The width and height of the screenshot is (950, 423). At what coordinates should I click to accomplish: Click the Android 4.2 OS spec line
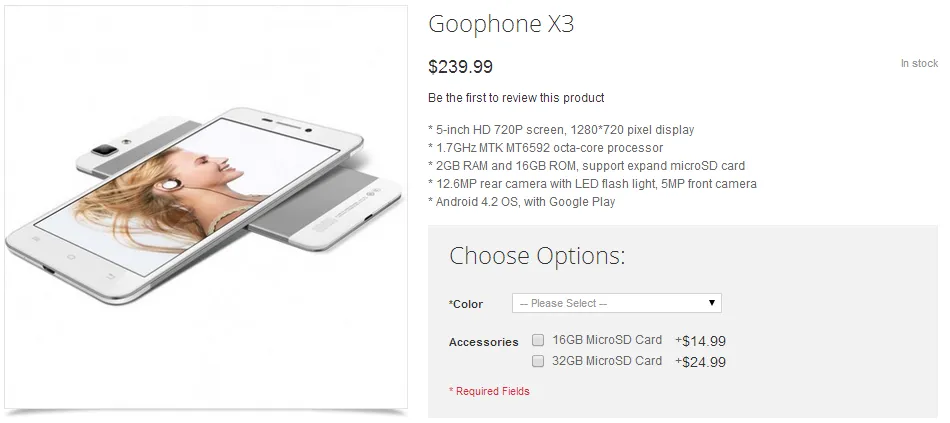521,202
